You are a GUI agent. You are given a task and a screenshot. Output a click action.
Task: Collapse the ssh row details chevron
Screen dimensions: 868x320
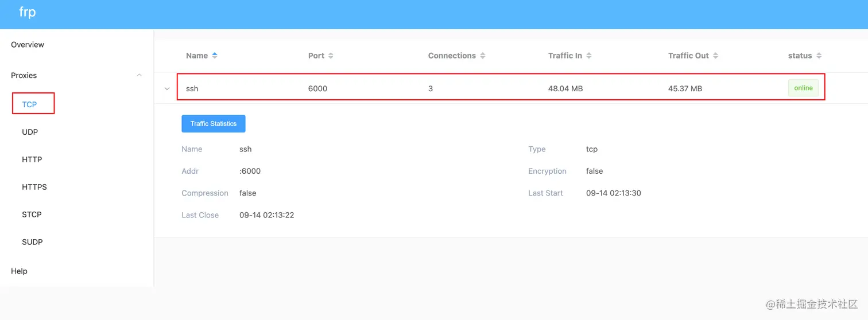(167, 88)
